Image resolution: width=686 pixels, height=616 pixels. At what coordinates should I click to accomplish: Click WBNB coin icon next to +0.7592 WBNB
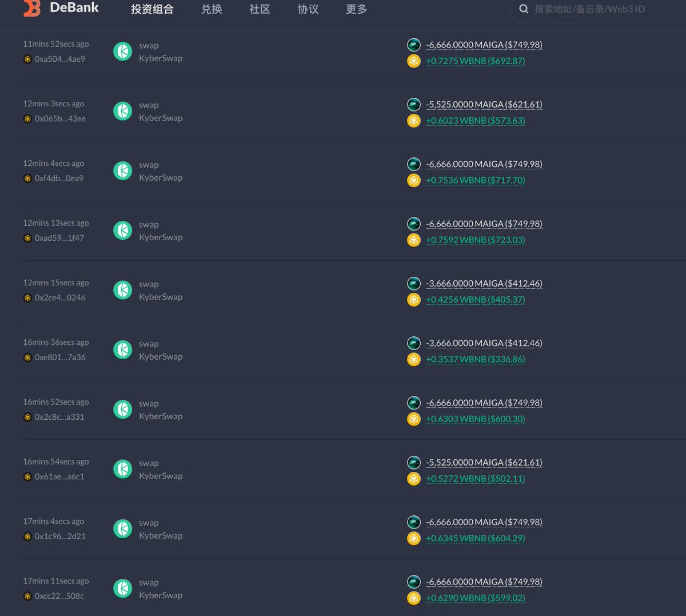coord(414,240)
